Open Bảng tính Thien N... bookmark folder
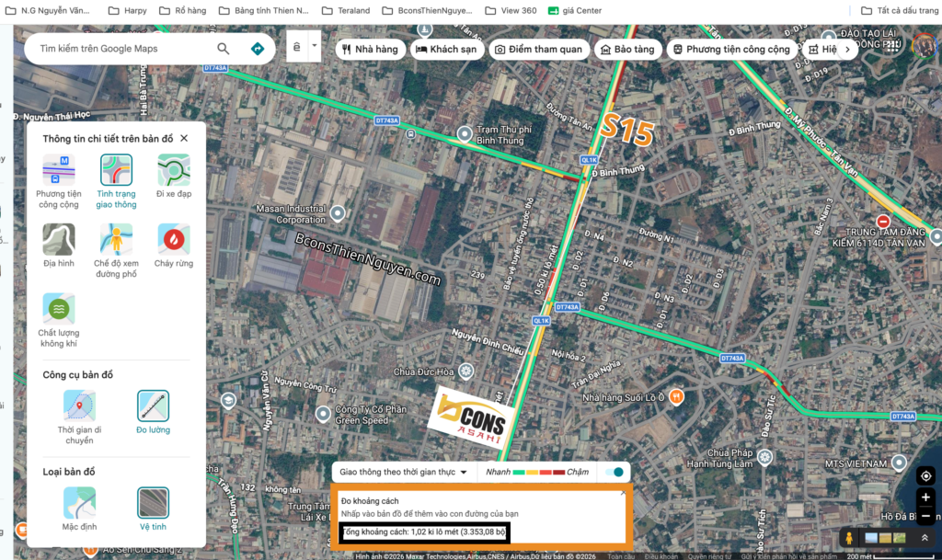The height and width of the screenshot is (560, 942). (264, 10)
